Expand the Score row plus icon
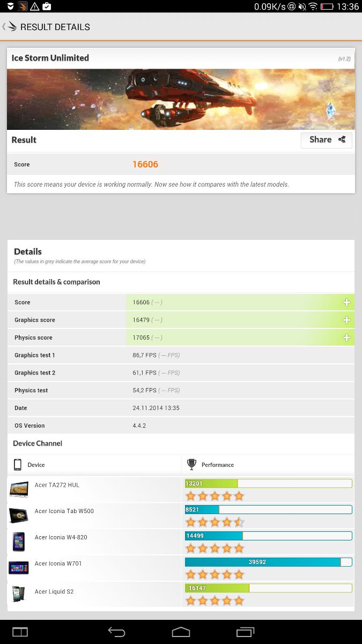This screenshot has width=362, height=644. pos(346,303)
